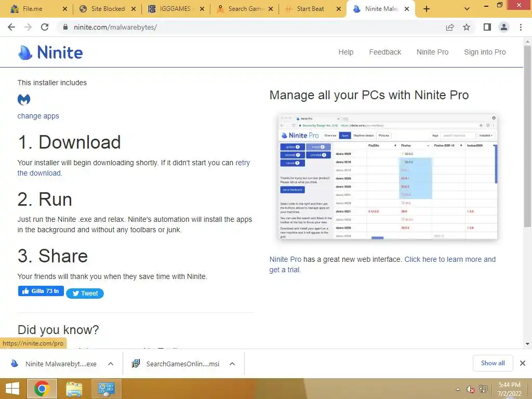Click Show all downloads
Viewport: 532px width, 399px height.
[x=493, y=363]
